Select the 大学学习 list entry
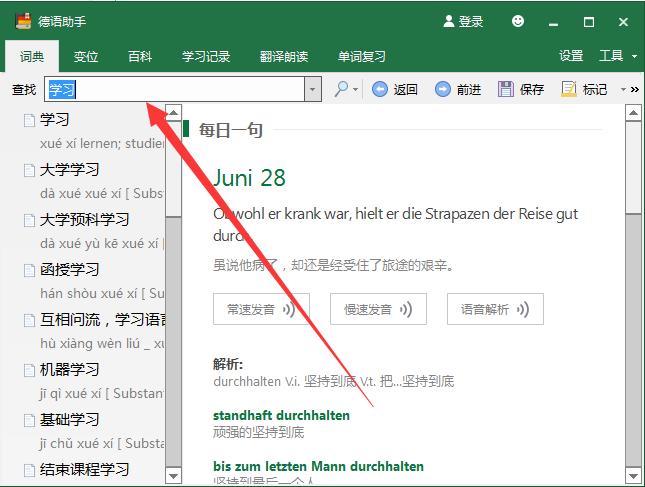The height and width of the screenshot is (487, 645). (69, 170)
